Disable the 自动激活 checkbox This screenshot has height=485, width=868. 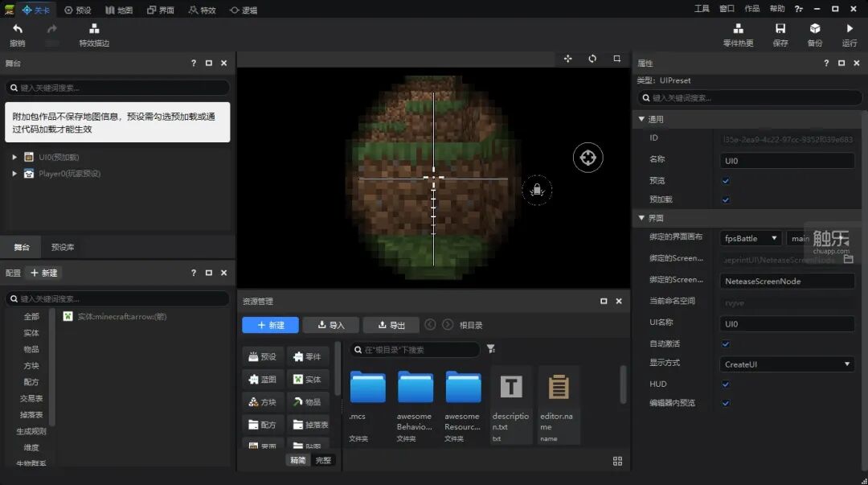point(726,344)
